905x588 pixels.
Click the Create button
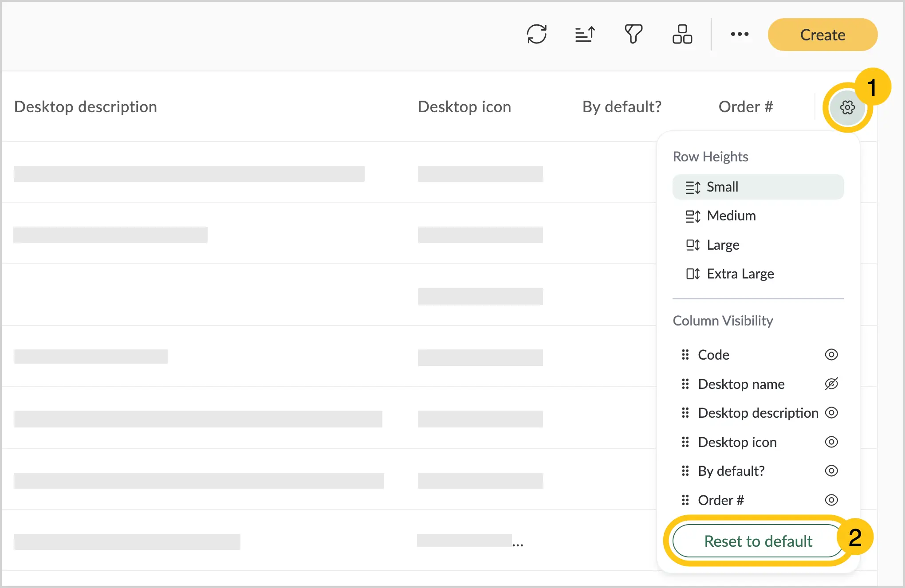tap(822, 35)
